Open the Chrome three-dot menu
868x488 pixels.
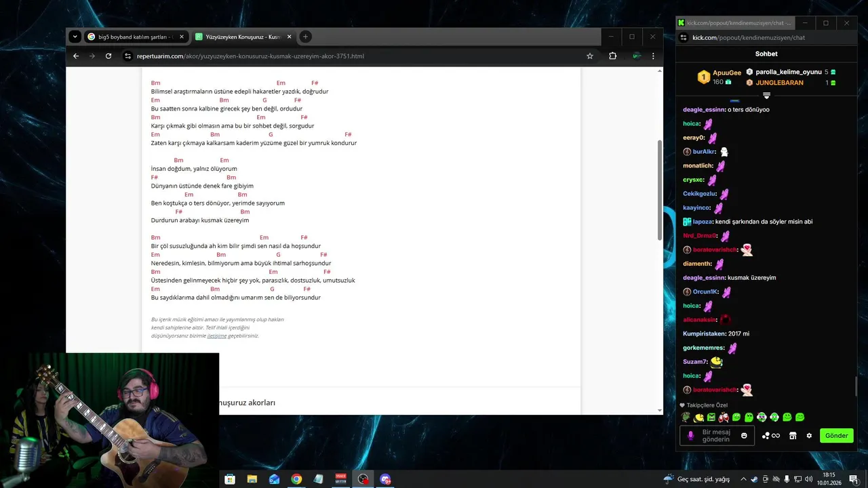point(653,56)
